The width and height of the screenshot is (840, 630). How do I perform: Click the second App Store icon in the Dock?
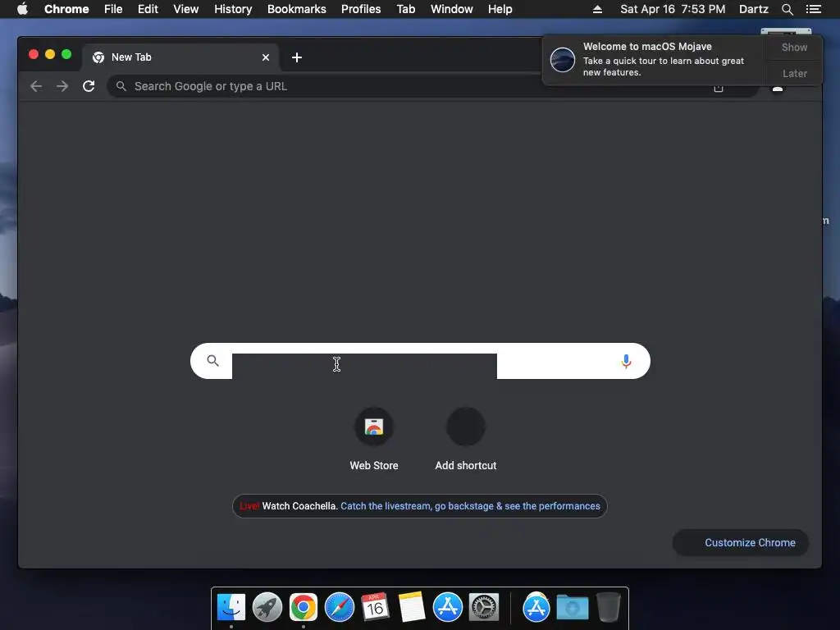[x=536, y=608]
